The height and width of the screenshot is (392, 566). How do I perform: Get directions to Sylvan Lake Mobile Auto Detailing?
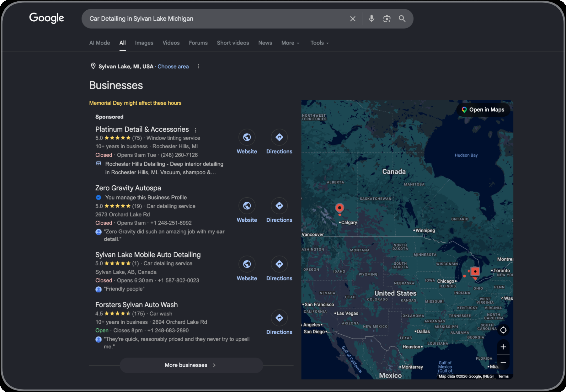tap(279, 264)
